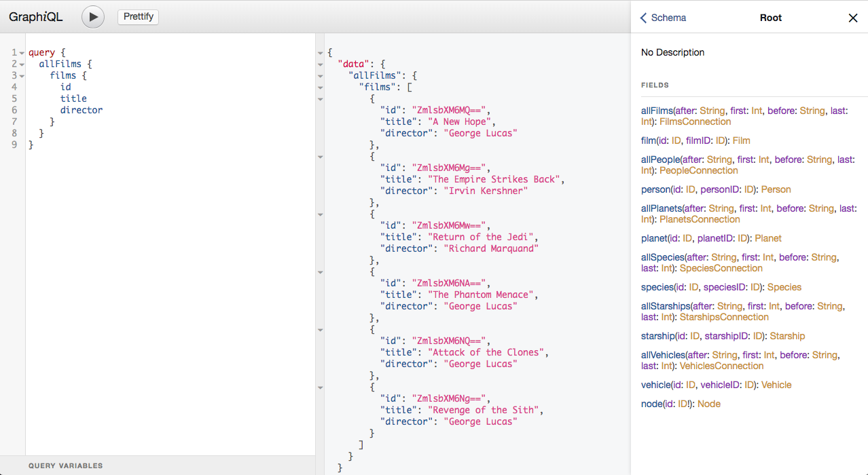The width and height of the screenshot is (868, 475).
Task: Fold the Attack of the Clones object
Action: [320, 330]
